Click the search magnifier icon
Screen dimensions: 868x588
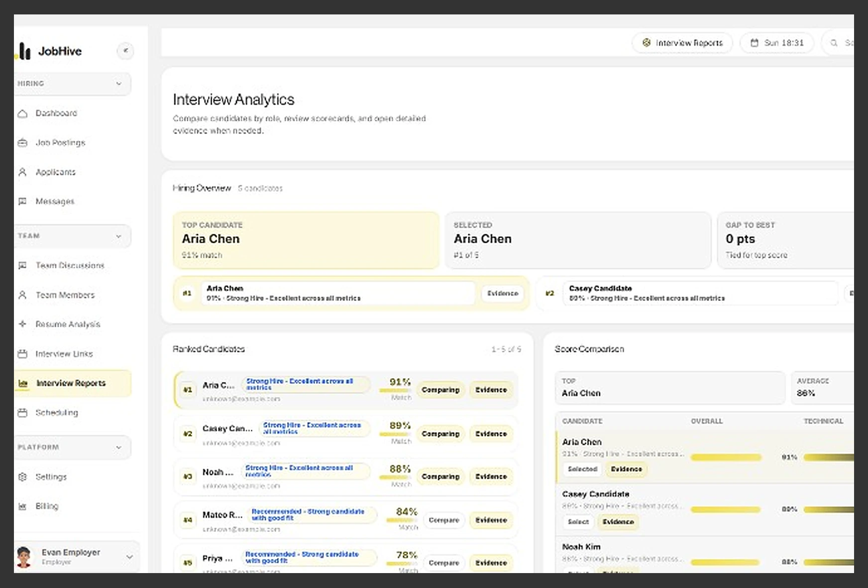tap(834, 43)
